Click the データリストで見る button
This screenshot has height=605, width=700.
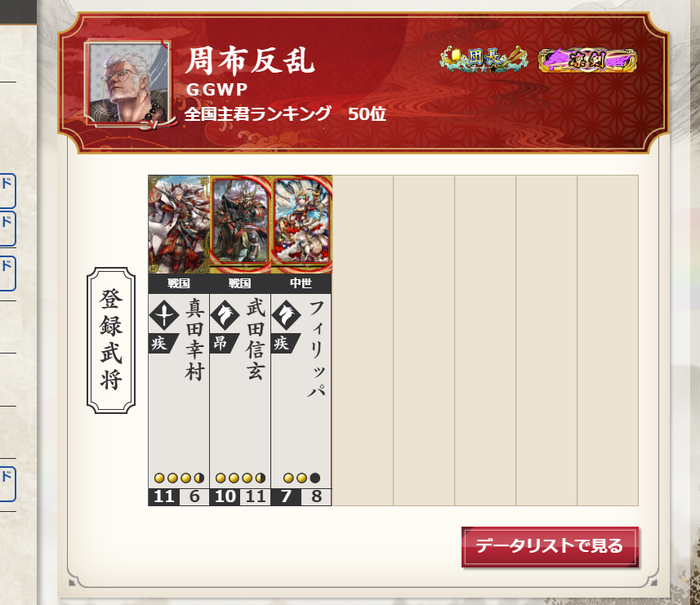[x=550, y=547]
